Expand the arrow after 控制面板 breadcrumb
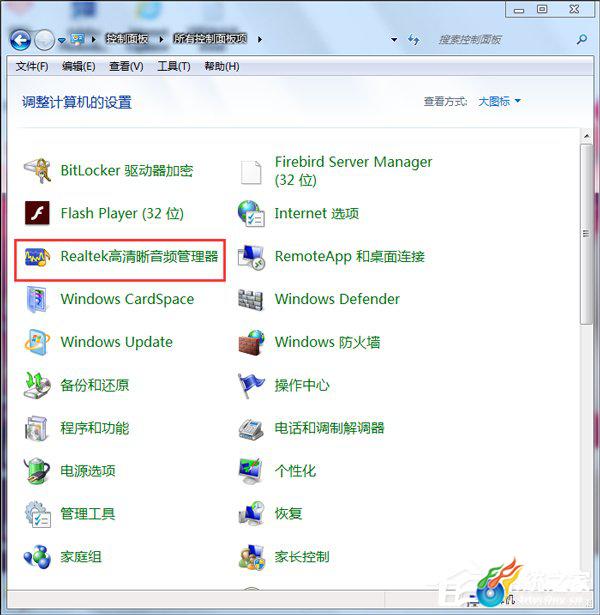The height and width of the screenshot is (615, 600). [161, 39]
